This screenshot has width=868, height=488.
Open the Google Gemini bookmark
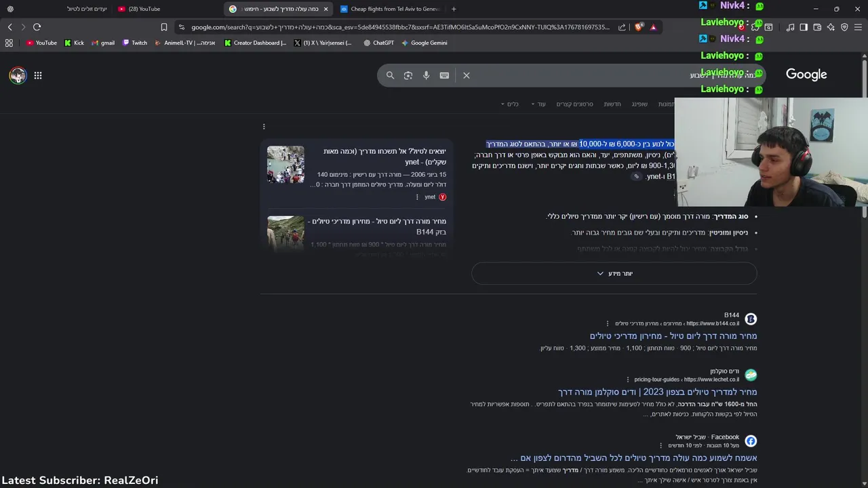[424, 43]
